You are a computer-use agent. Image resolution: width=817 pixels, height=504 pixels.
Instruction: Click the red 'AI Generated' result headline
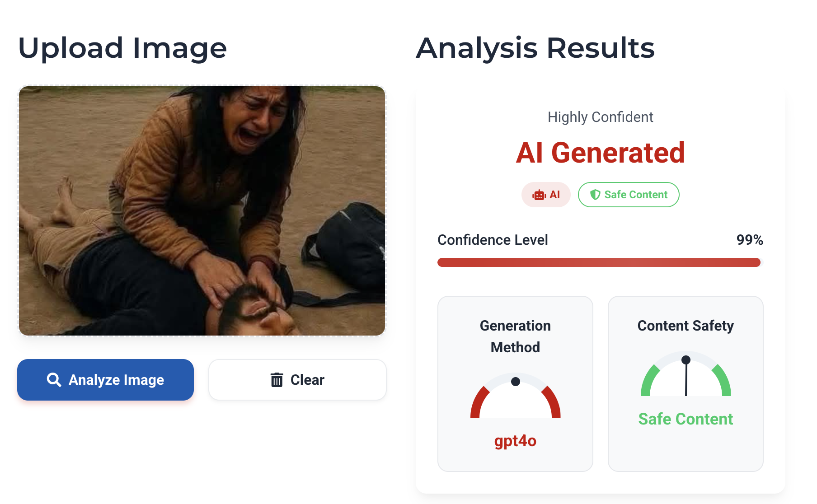point(600,153)
